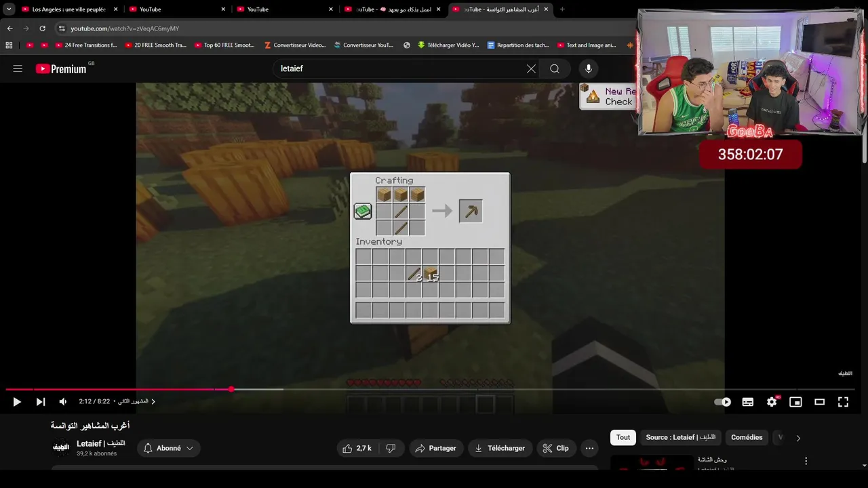Screen dimensions: 868x488
Task: Open the Télécharger Vidéo Y... bookmark
Action: coord(449,45)
